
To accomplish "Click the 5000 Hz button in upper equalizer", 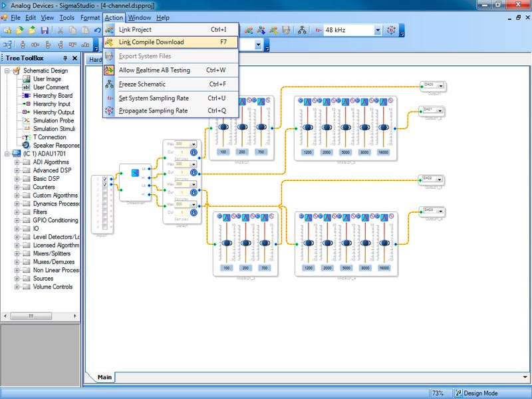I will pos(345,152).
